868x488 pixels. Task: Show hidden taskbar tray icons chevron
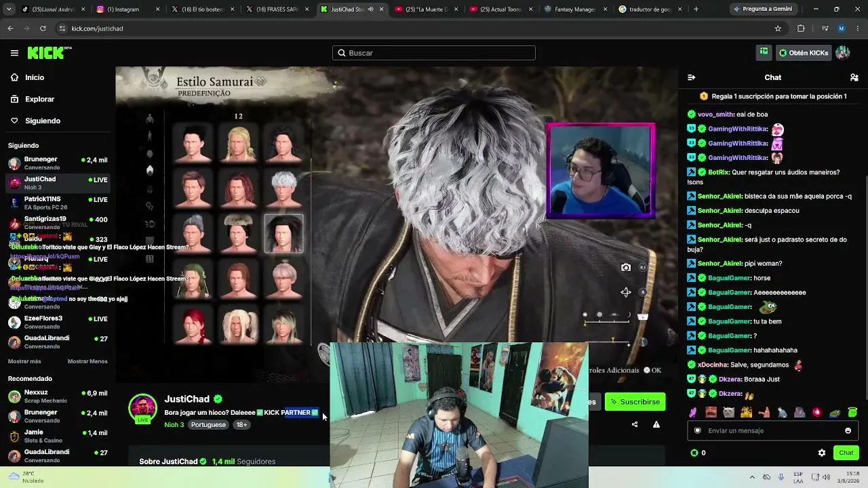(751, 477)
